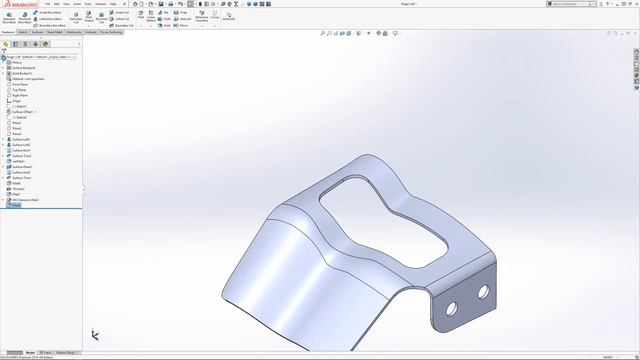Select the Intersect tool
This screenshot has width=640, height=360.
[182, 19]
